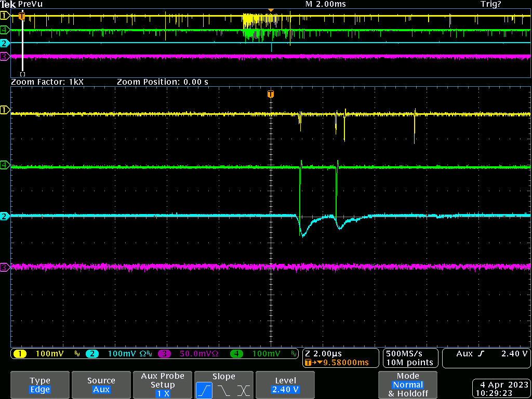Select falling edge slope option
The height and width of the screenshot is (399, 532).
[223, 389]
